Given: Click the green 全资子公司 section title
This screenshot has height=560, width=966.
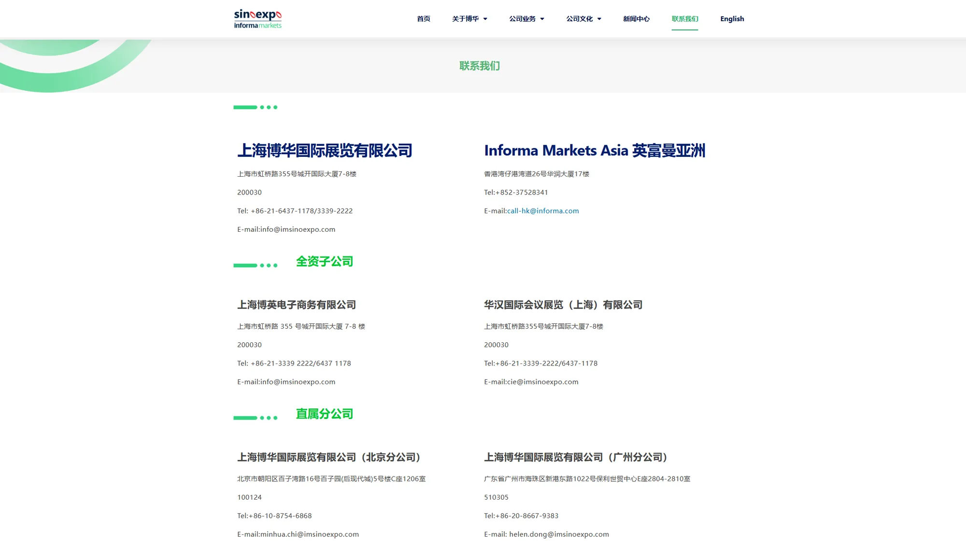Looking at the screenshot, I should point(324,262).
